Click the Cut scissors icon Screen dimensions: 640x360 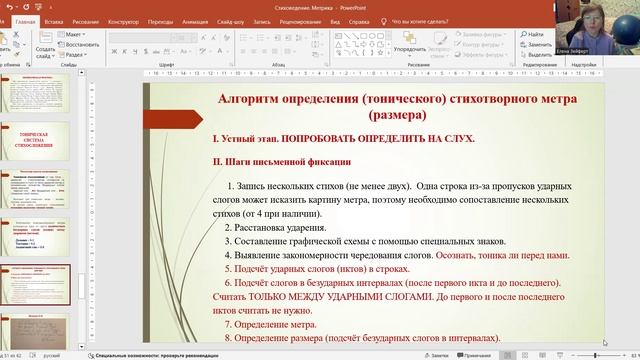coord(16,35)
